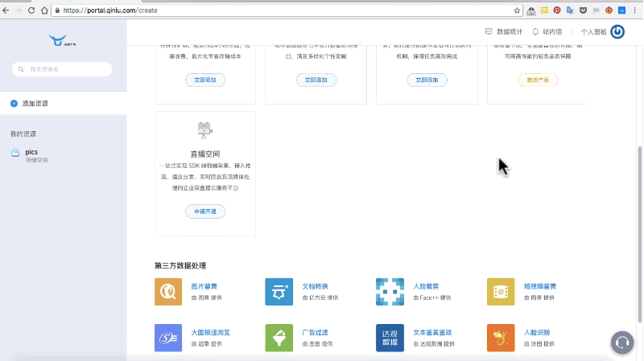
Task: Click the 直播空间 card title
Action: tap(205, 154)
